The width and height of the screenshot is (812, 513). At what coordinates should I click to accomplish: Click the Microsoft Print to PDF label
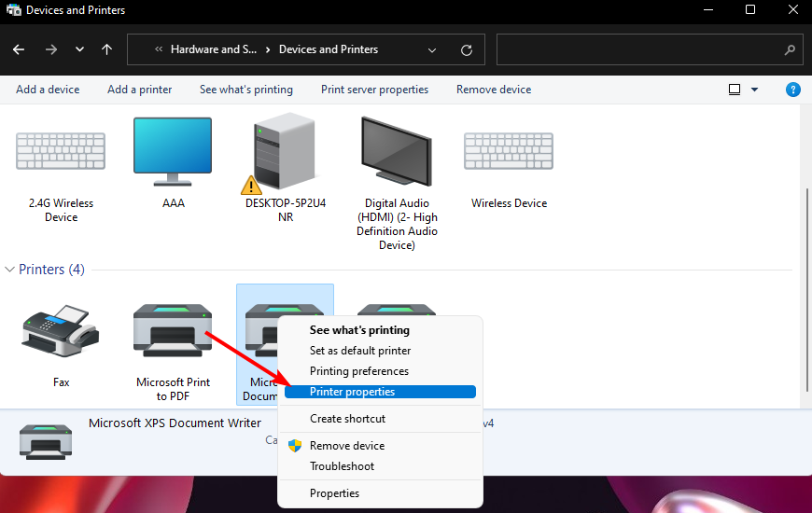pyautogui.click(x=173, y=389)
